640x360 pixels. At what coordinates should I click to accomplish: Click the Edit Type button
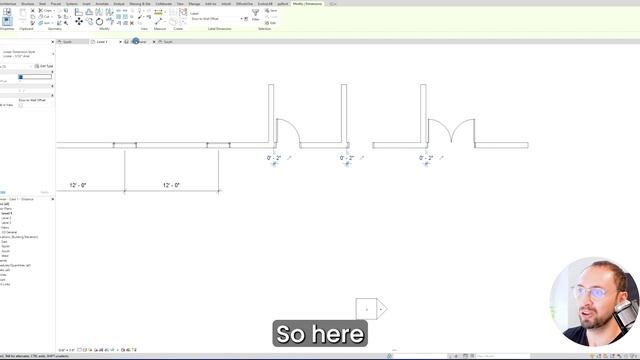click(x=44, y=66)
